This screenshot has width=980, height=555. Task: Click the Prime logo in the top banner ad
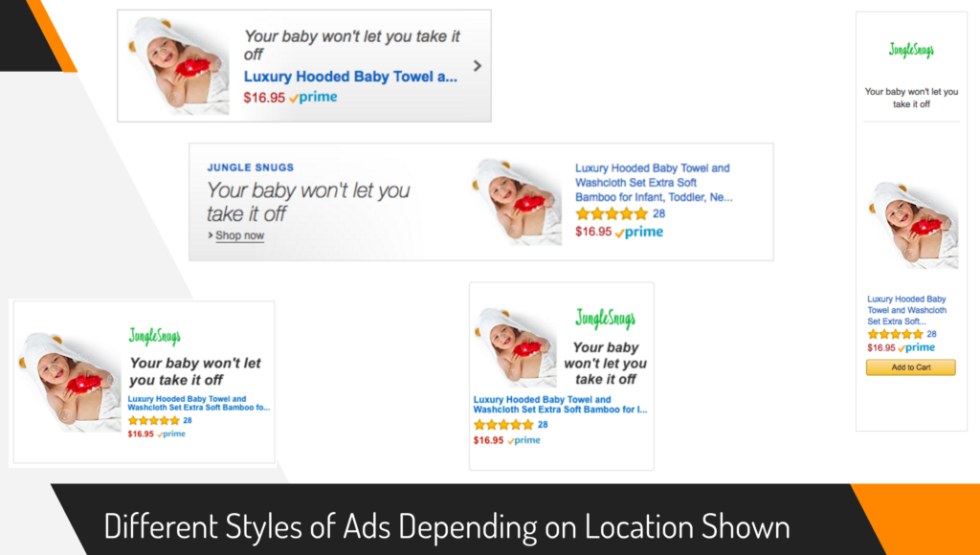[x=314, y=97]
